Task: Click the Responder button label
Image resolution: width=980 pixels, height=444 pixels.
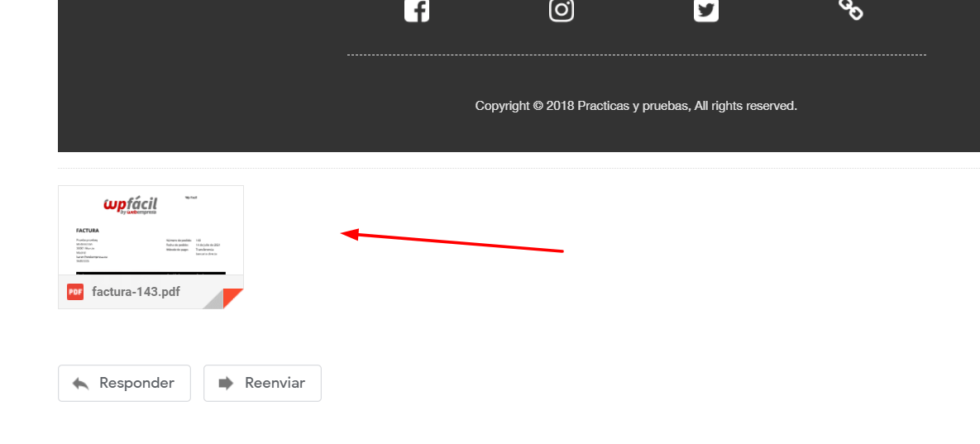Action: click(137, 383)
